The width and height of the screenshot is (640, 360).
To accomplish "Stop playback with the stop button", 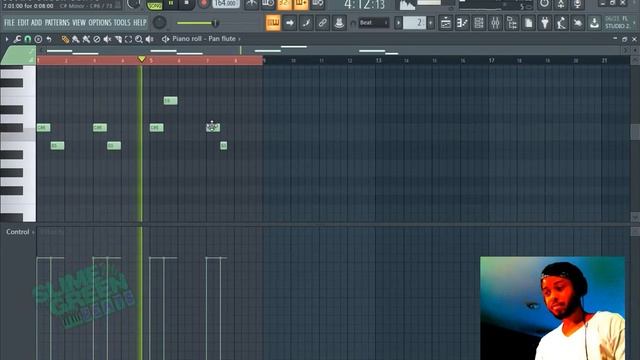I will click(x=187, y=4).
